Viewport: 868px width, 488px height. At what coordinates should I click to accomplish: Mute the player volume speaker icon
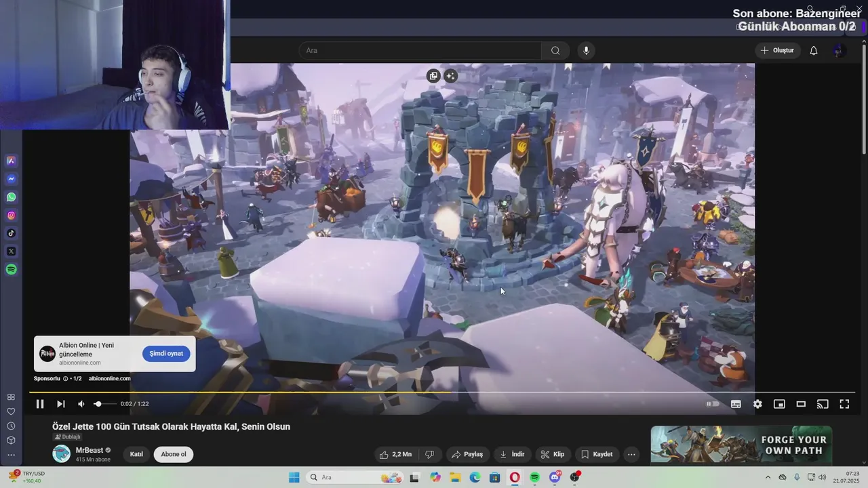tap(81, 404)
